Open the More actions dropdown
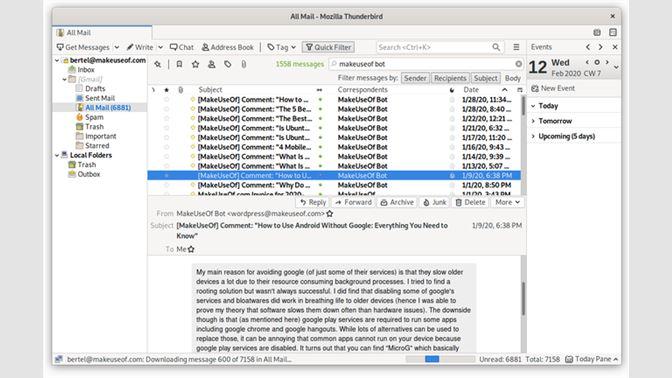The image size is (672, 378). (x=507, y=202)
